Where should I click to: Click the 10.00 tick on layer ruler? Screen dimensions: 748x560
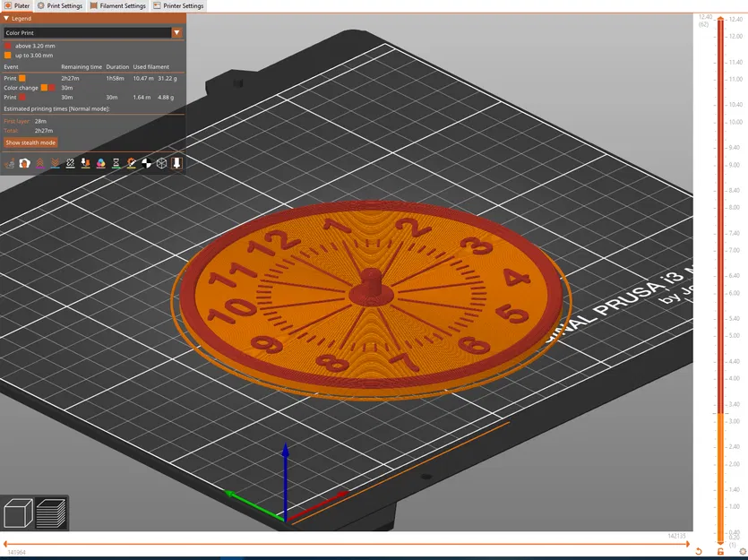735,122
